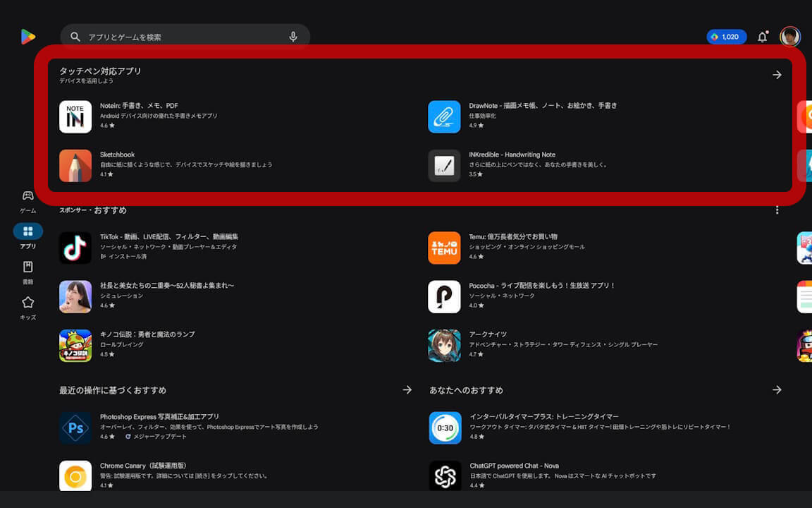Open the Temu shopping app icon
Screen dimensions: 812x508
point(444,248)
